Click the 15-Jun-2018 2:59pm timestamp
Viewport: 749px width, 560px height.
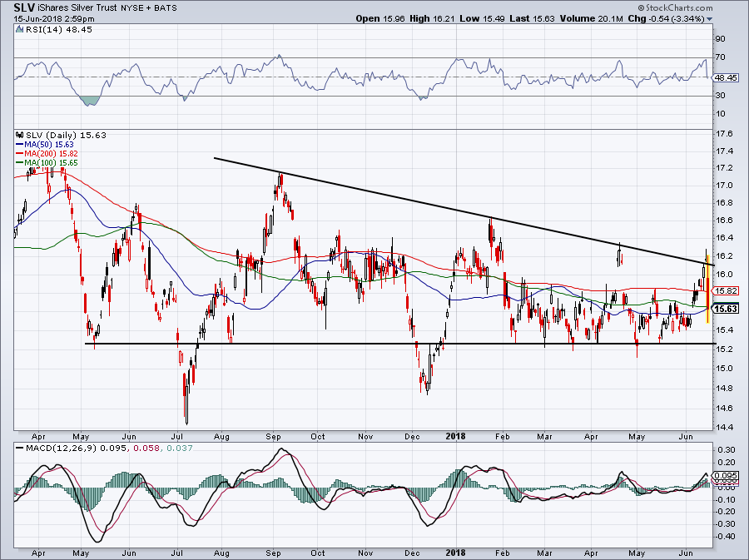coord(54,19)
